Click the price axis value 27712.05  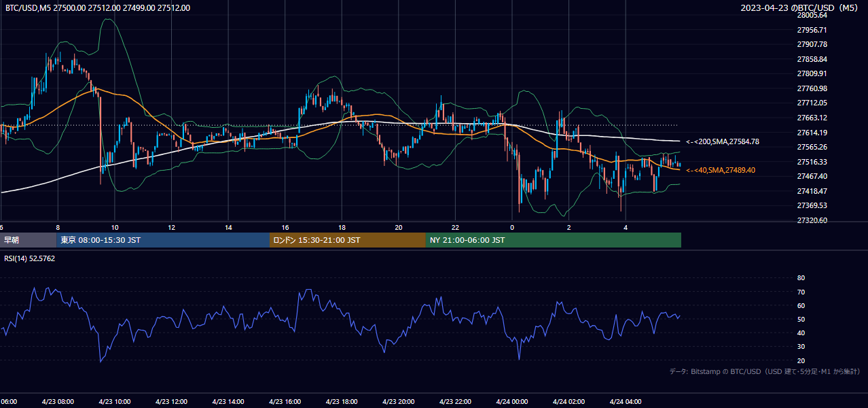point(812,103)
